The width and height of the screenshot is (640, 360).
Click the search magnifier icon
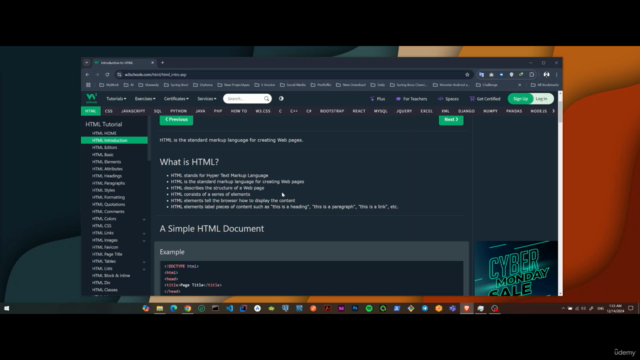(x=267, y=98)
